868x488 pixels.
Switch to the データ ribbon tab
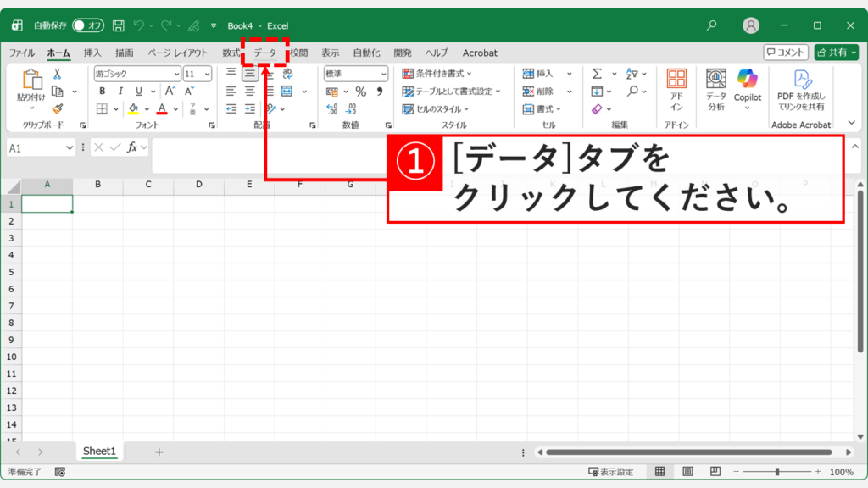tap(267, 52)
